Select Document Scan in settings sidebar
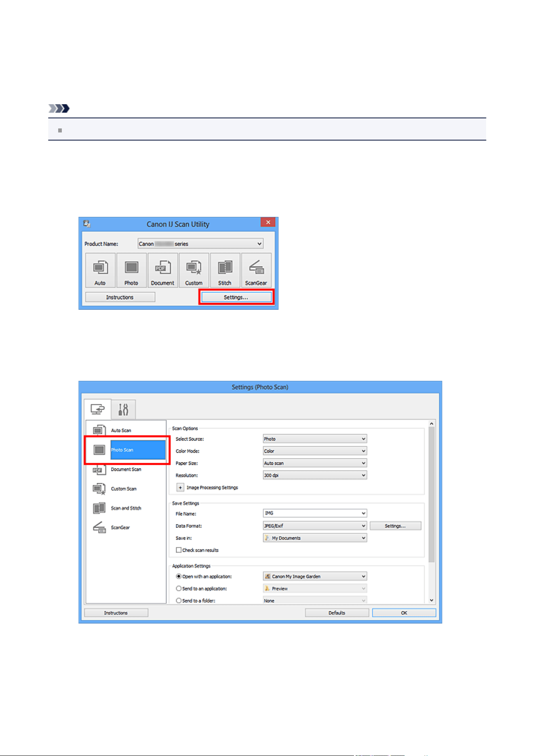This screenshot has width=535, height=756. click(x=126, y=469)
